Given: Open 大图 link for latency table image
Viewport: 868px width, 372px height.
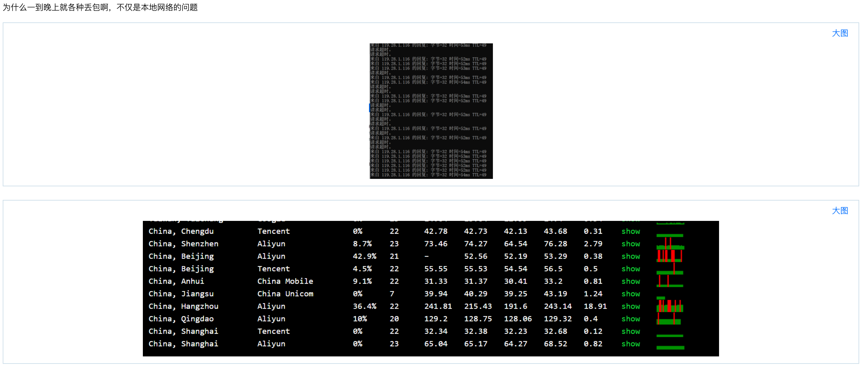Looking at the screenshot, I should 840,211.
